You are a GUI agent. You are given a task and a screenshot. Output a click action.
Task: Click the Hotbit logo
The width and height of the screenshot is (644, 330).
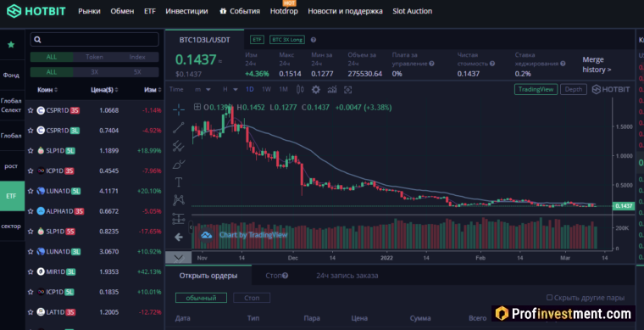point(36,11)
